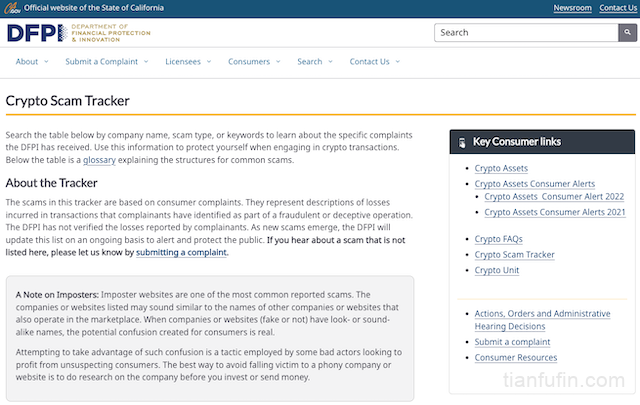Screen dimensions: 640x405
Task: Click the A Note on Imposters label
Action: point(57,295)
